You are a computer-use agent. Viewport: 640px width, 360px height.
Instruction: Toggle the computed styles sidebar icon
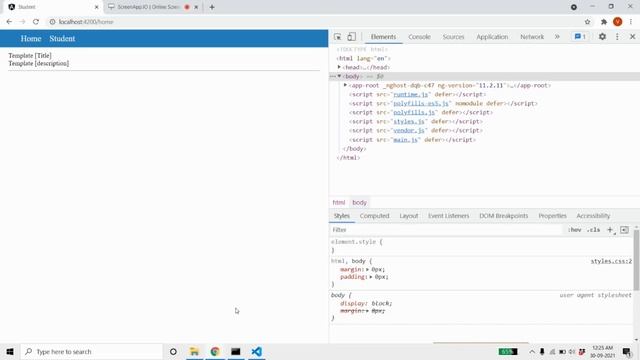(x=624, y=230)
